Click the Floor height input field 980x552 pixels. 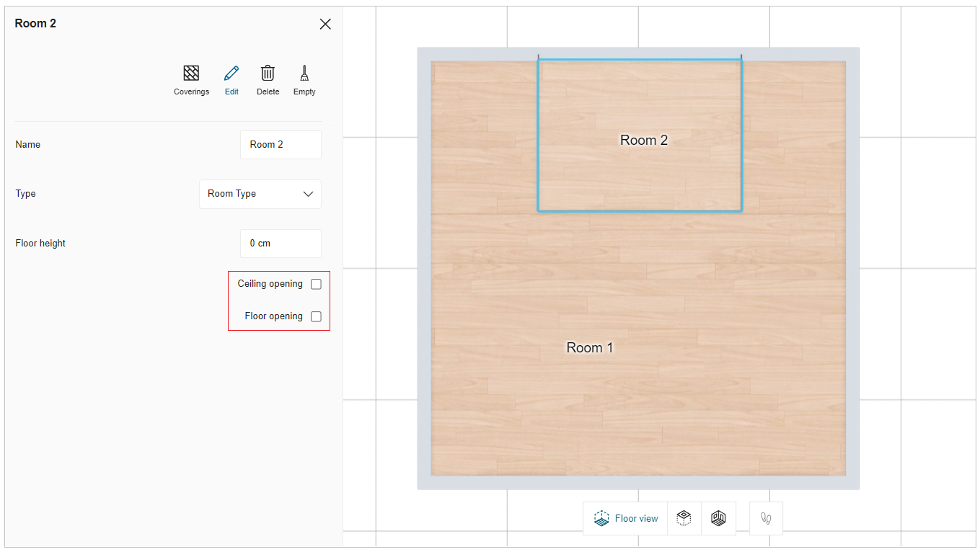coord(281,244)
